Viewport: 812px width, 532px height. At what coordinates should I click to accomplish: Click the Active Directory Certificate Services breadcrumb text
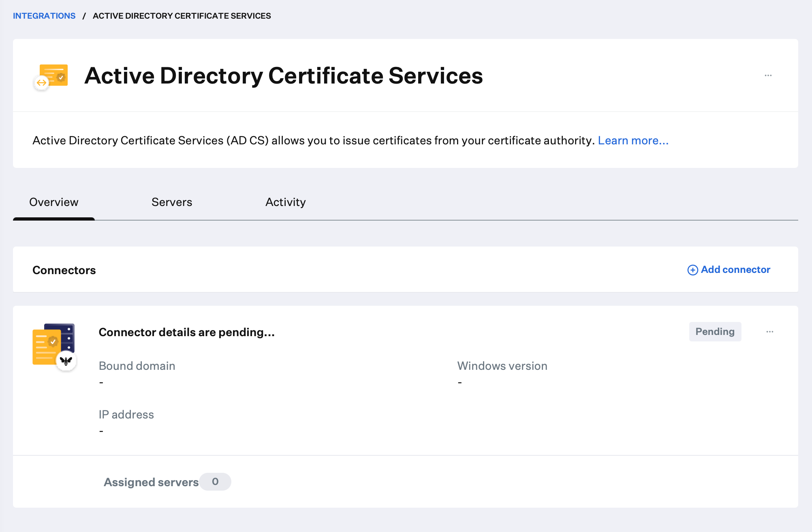[182, 16]
